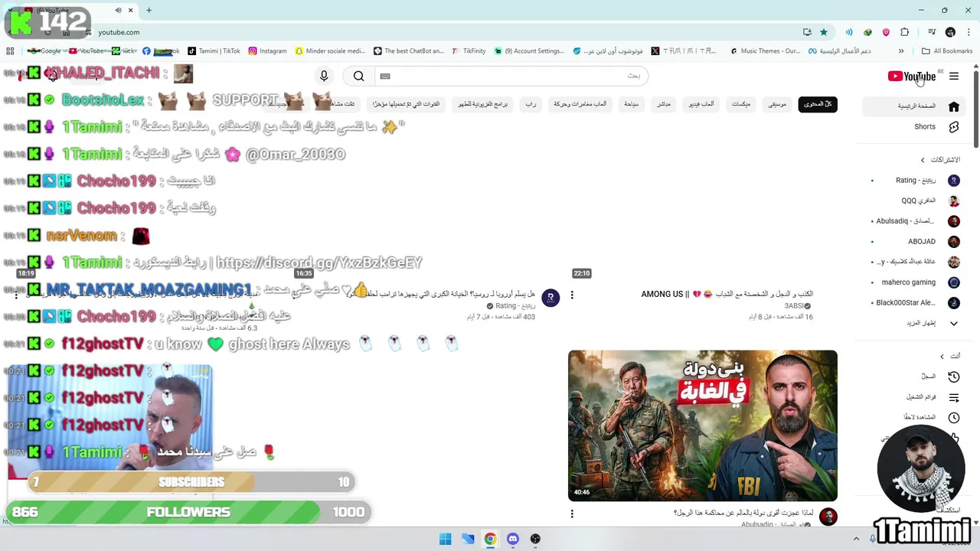Open the Windows Start button
980x551 pixels.
[445, 539]
